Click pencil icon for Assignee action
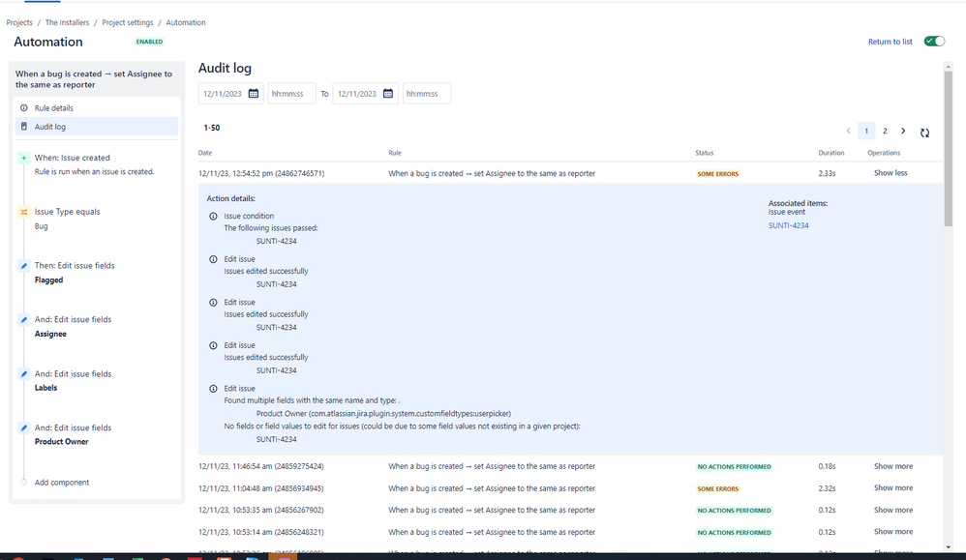The width and height of the screenshot is (966, 560). pos(24,319)
